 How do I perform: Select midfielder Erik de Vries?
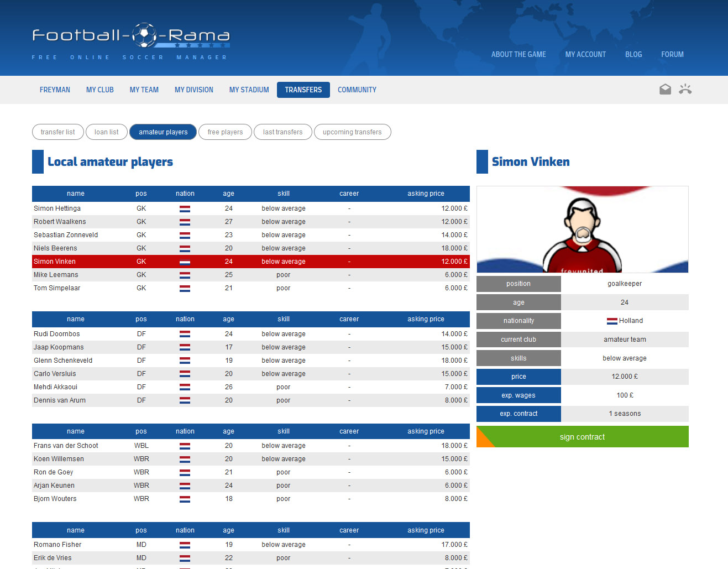(53, 558)
